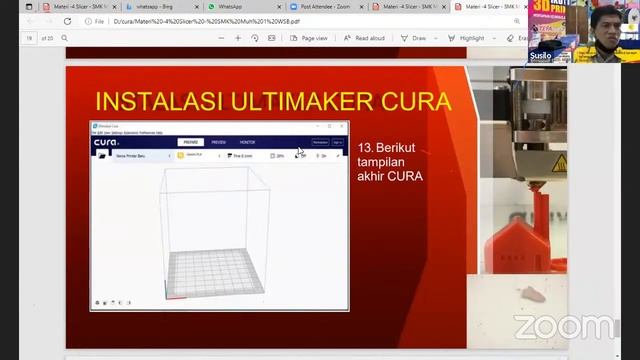
Task: Click the last view orientation icon in Cura
Action: [x=129, y=303]
